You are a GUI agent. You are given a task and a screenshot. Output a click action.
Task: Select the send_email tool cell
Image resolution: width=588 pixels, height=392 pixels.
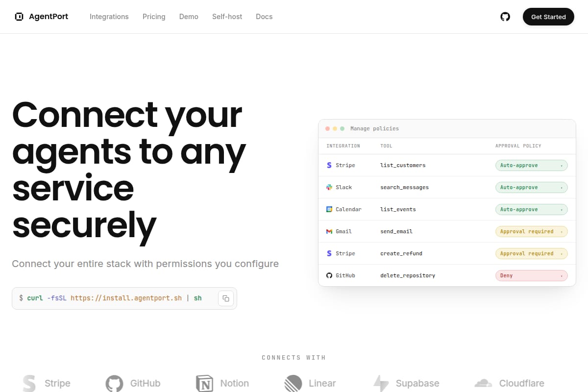click(396, 231)
